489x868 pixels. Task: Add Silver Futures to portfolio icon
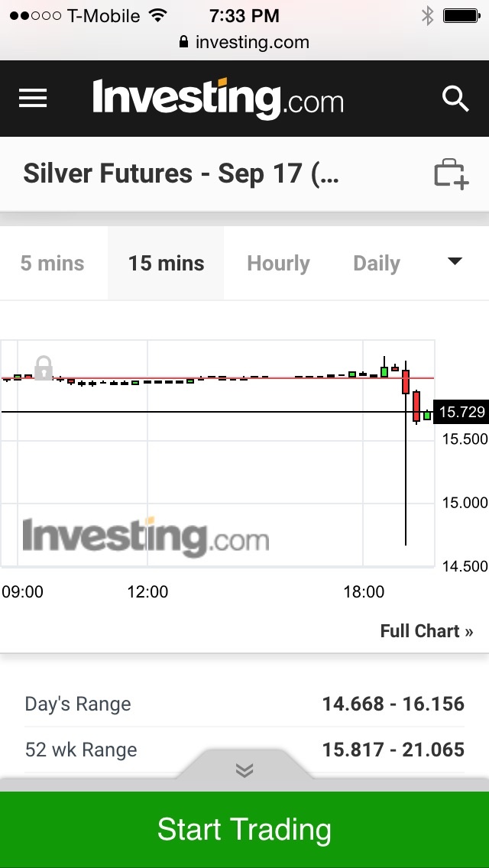451,174
